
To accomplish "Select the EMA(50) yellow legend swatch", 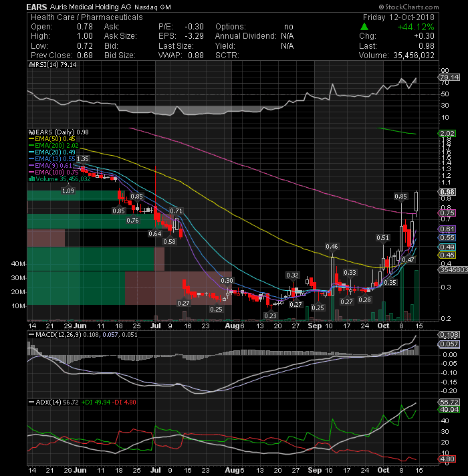I will pos(31,139).
